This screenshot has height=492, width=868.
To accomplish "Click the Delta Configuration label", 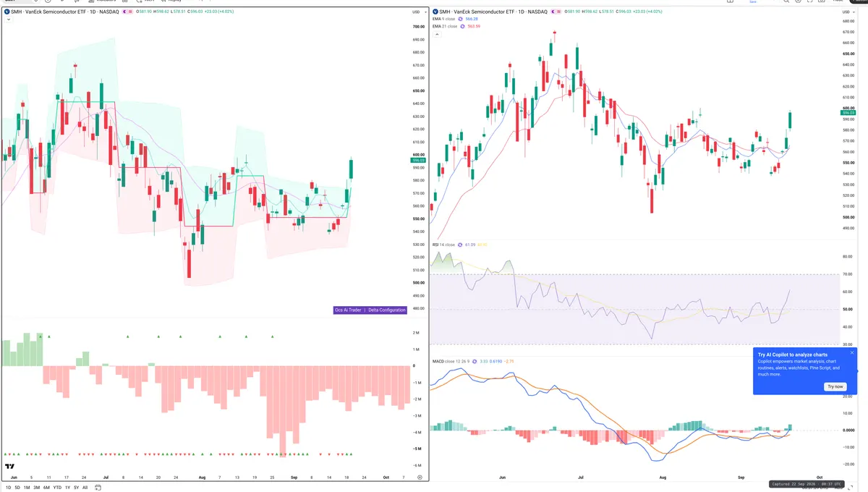I will (x=387, y=310).
